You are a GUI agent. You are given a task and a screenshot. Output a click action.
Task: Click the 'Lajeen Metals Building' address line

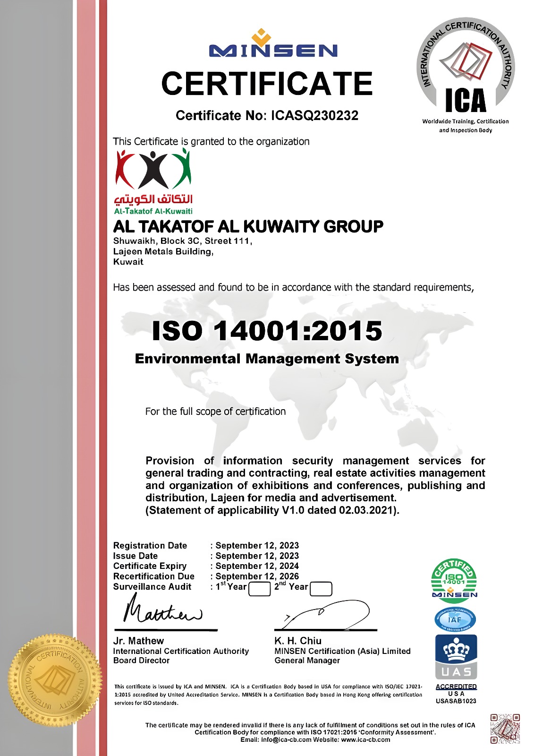pos(163,251)
